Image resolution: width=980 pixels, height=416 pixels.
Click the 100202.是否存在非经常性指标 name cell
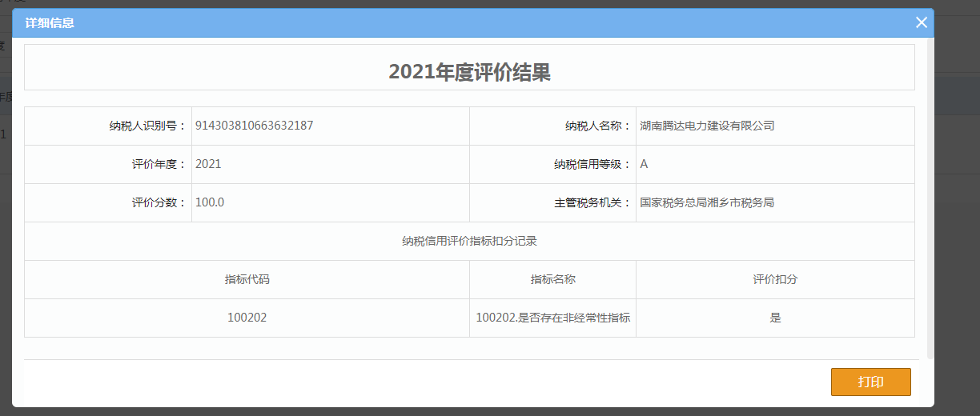point(552,318)
